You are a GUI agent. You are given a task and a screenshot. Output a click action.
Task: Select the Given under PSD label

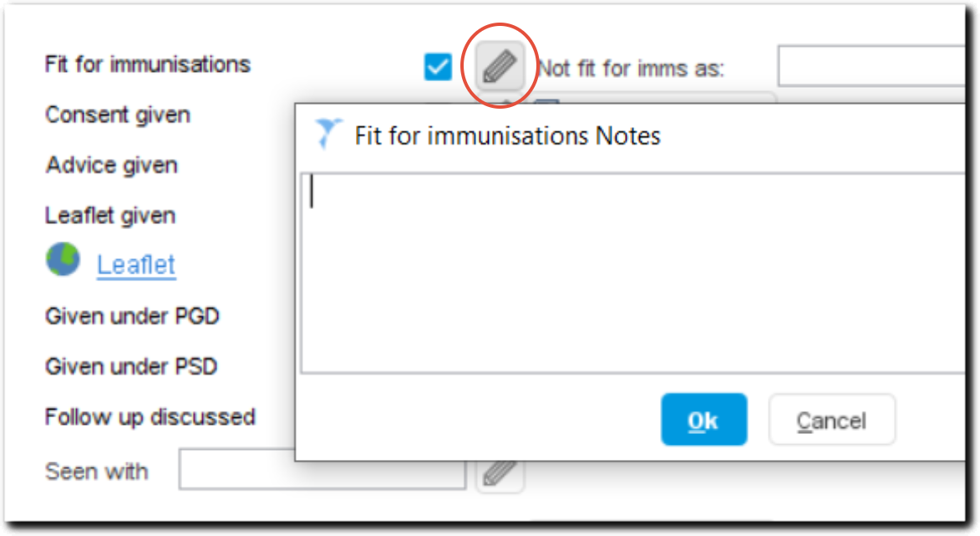click(130, 366)
